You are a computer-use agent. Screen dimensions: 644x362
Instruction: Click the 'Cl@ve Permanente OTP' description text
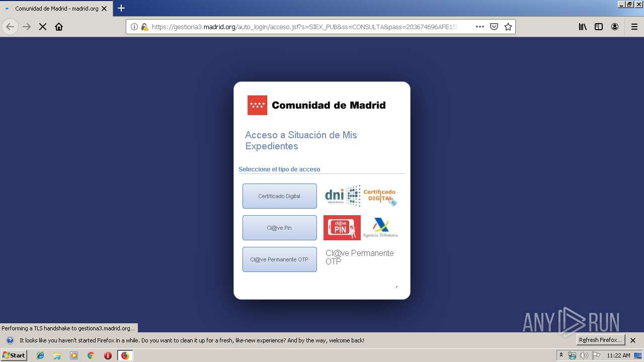pyautogui.click(x=359, y=257)
